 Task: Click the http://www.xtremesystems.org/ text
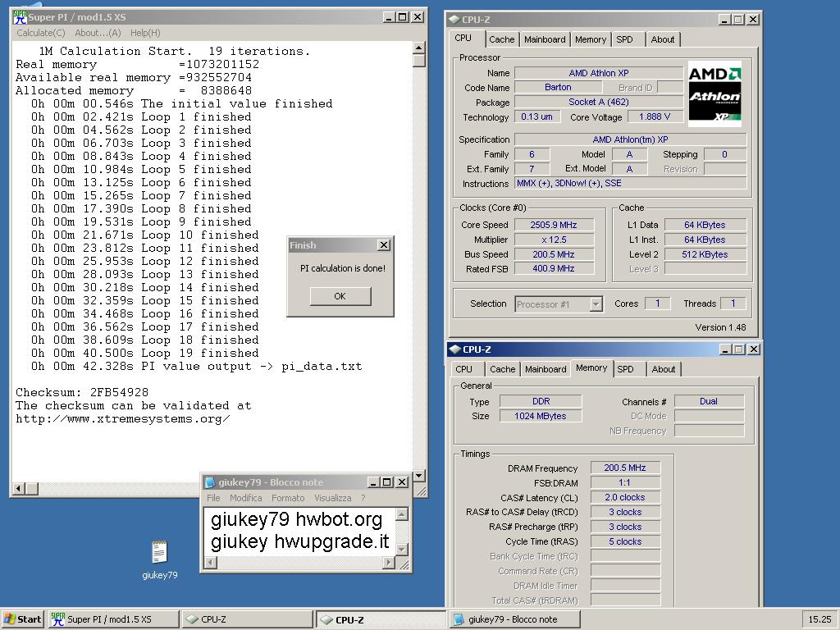(x=123, y=419)
